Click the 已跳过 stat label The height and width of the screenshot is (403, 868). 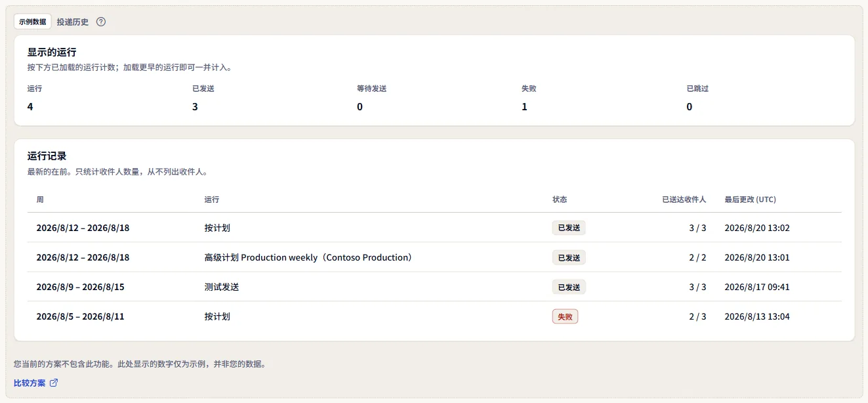click(x=697, y=89)
